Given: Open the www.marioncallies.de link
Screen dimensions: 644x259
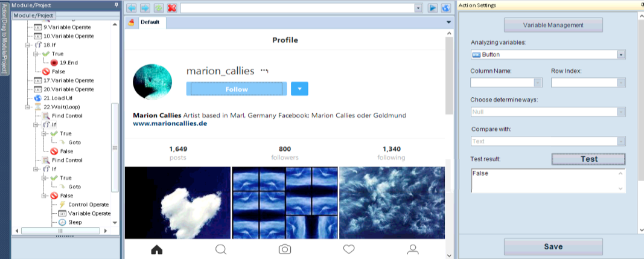Looking at the screenshot, I should [x=170, y=123].
